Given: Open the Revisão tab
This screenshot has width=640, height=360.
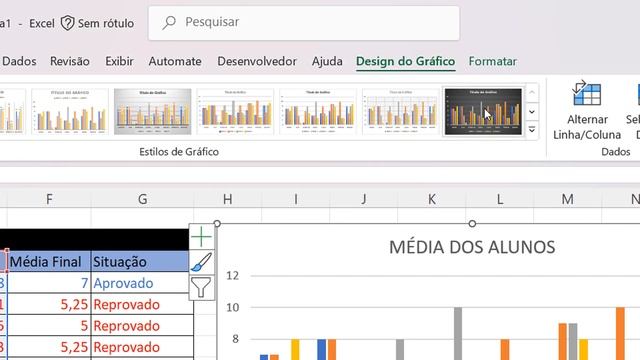Looking at the screenshot, I should (70, 61).
